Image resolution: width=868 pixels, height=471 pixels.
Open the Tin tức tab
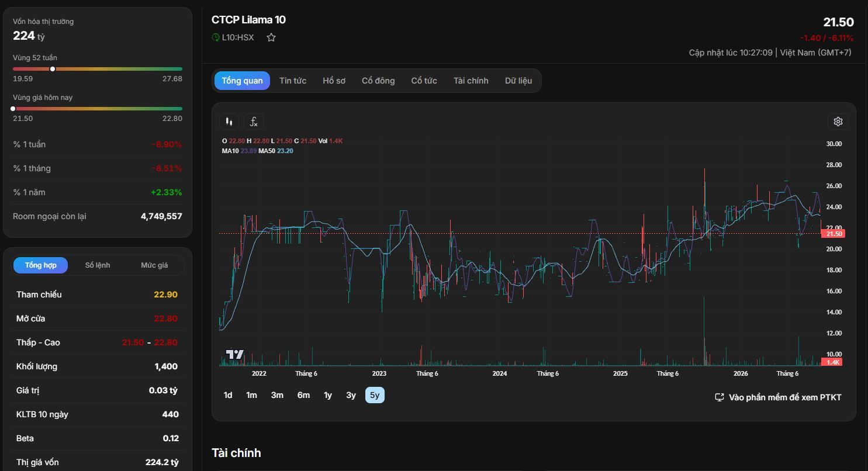click(293, 81)
